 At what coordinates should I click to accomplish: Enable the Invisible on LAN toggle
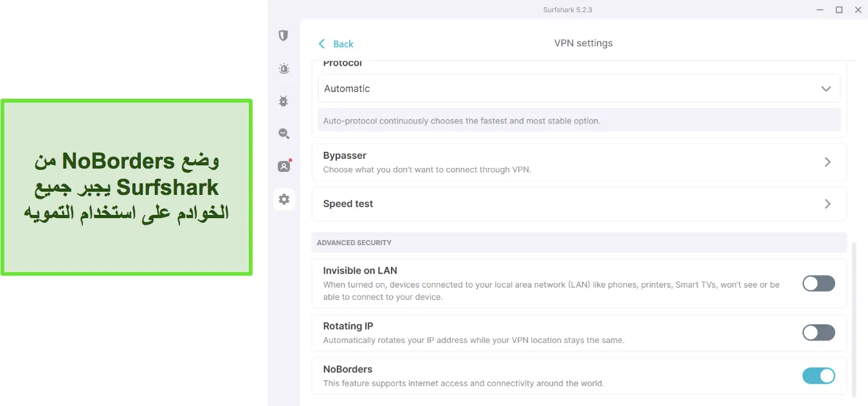tap(818, 283)
